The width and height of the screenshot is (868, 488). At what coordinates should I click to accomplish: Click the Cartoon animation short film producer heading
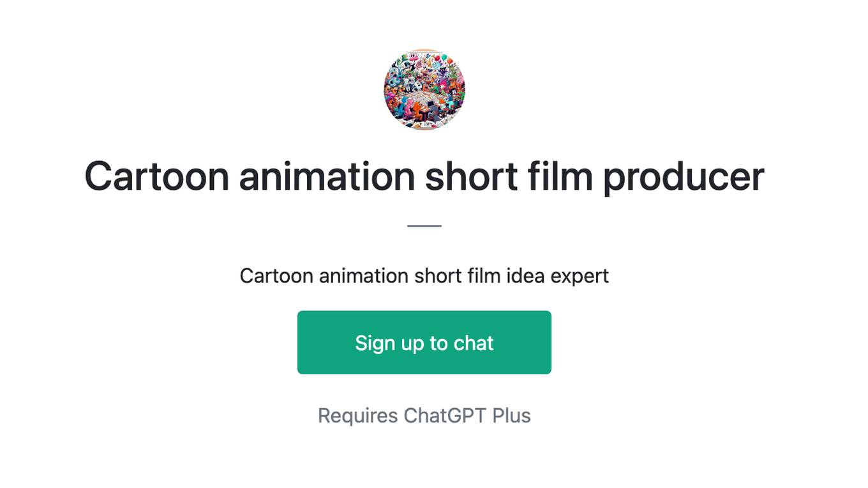click(424, 176)
